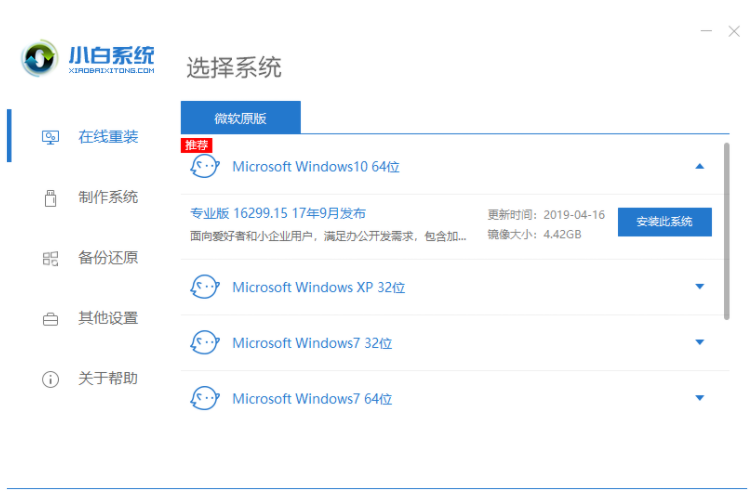
Task: Go to 制作系统 in the sidebar
Action: tap(108, 197)
